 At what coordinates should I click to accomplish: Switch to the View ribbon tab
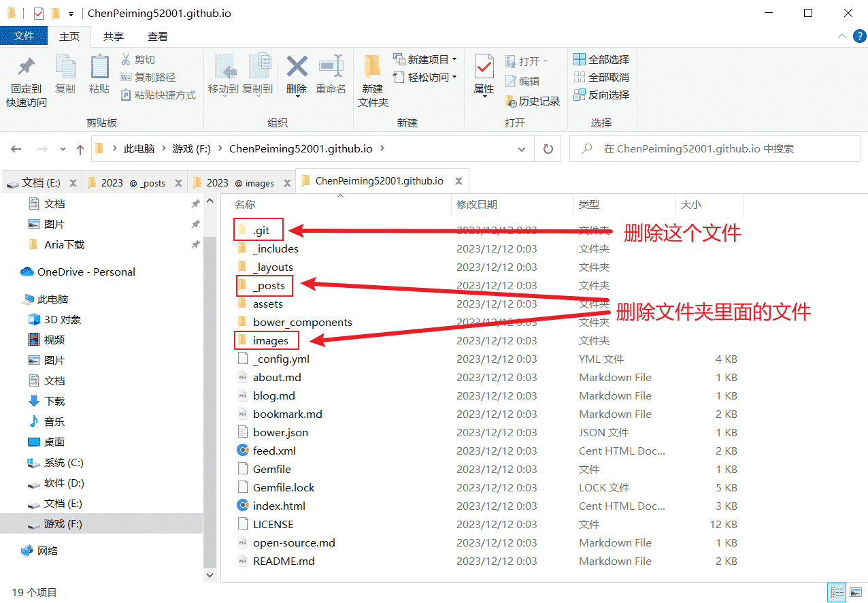click(158, 36)
